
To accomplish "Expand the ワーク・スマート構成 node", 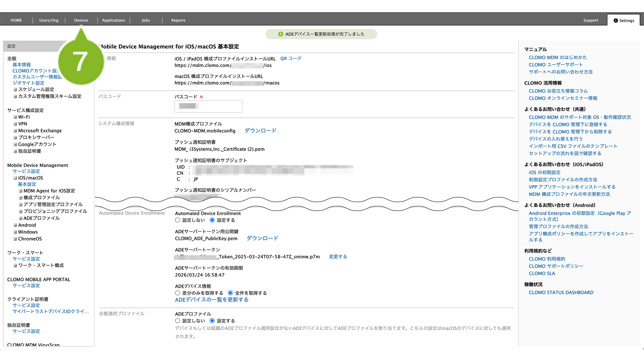I will [15, 266].
